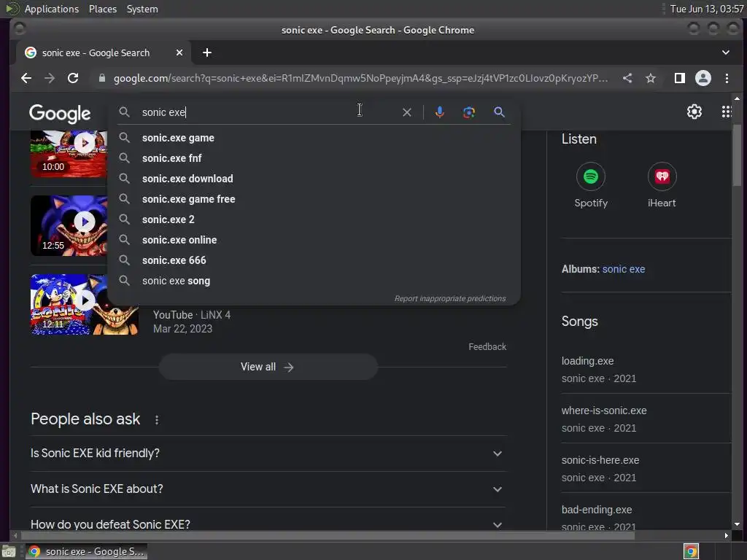The image size is (747, 560).
Task: Open iHeart listen icon
Action: (662, 176)
